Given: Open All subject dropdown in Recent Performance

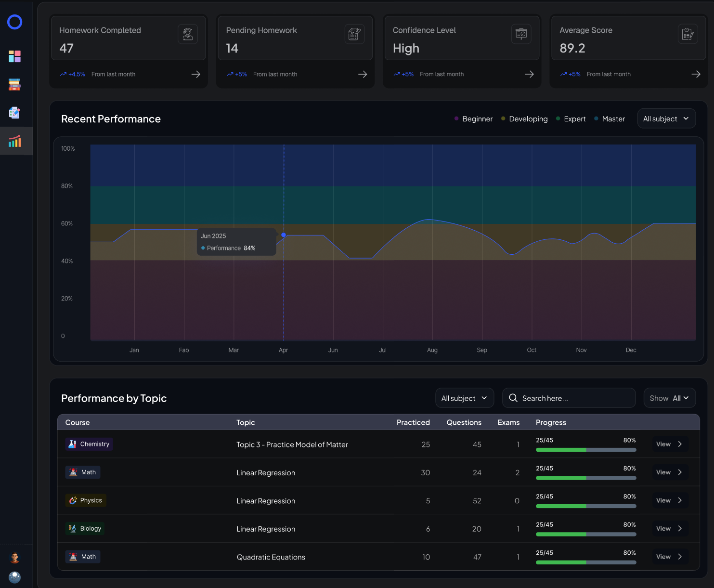Looking at the screenshot, I should pyautogui.click(x=666, y=118).
